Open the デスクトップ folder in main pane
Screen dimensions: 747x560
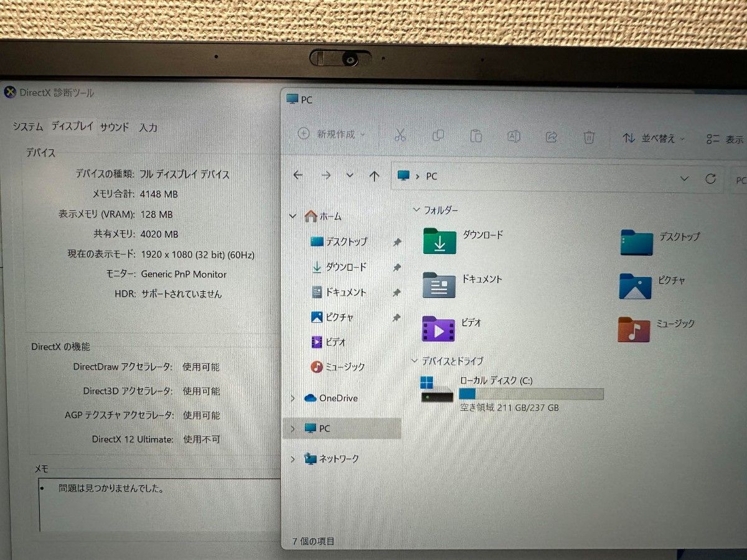tap(660, 241)
